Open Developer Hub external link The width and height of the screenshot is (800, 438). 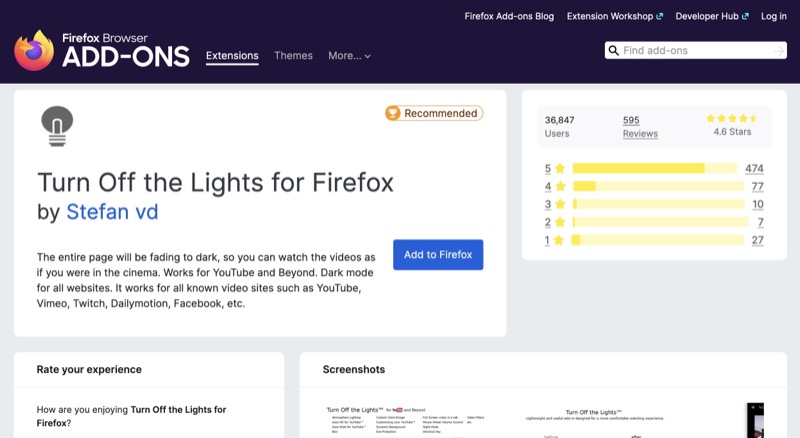point(711,16)
